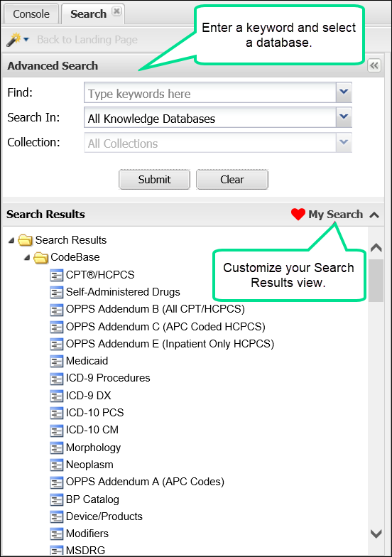Click the Medicaid document icon
Viewport: 392px width, 557px height.
(x=57, y=361)
